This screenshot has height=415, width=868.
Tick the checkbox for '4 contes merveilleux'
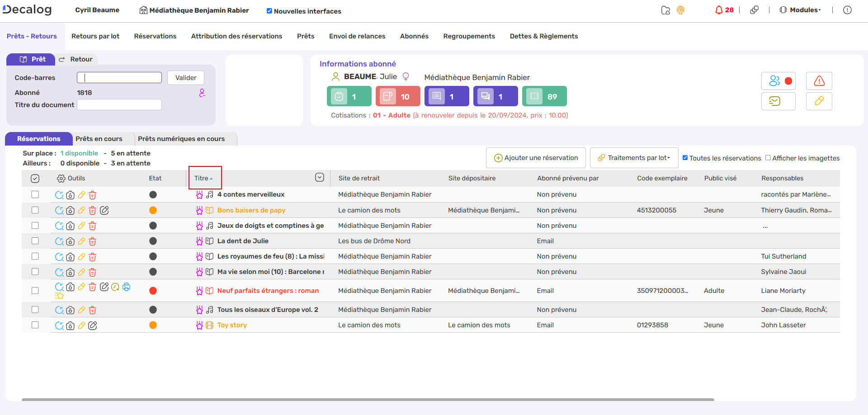[x=35, y=194]
